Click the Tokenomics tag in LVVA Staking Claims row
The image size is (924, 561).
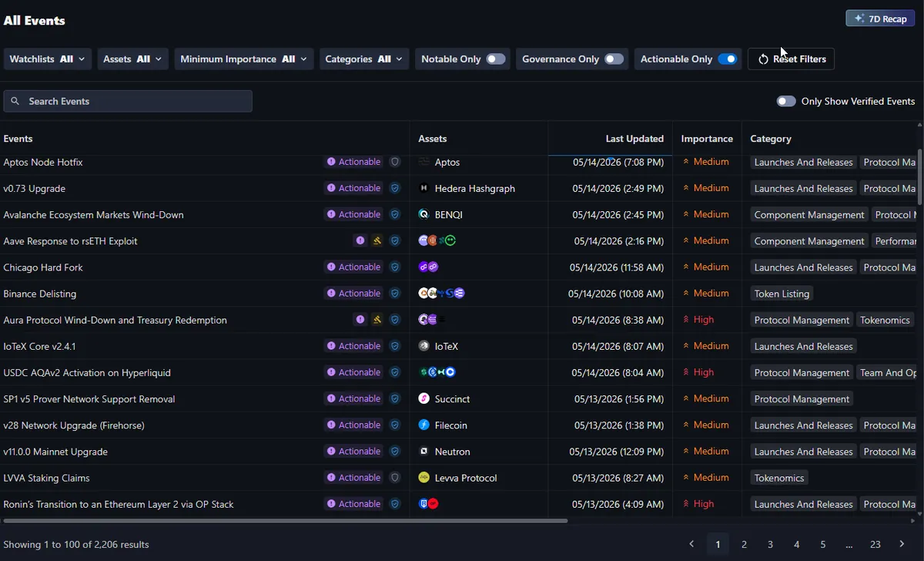(779, 478)
